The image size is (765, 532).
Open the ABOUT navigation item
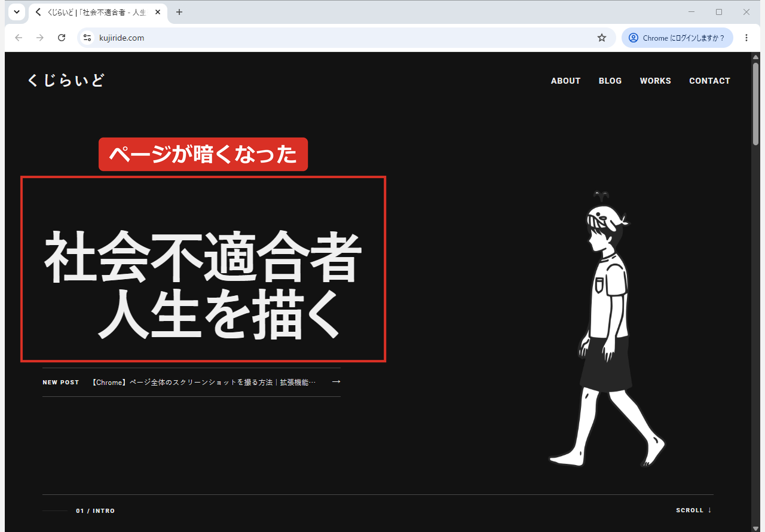point(565,81)
